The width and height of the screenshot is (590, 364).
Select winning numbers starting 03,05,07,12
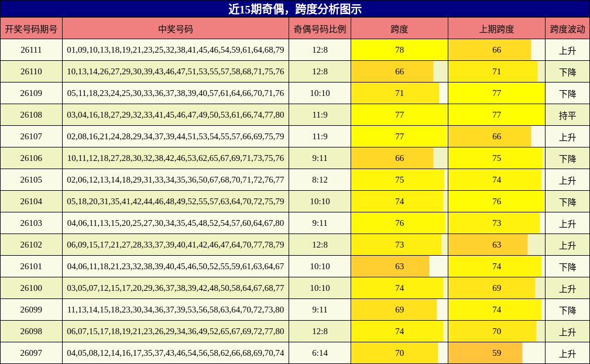(176, 288)
